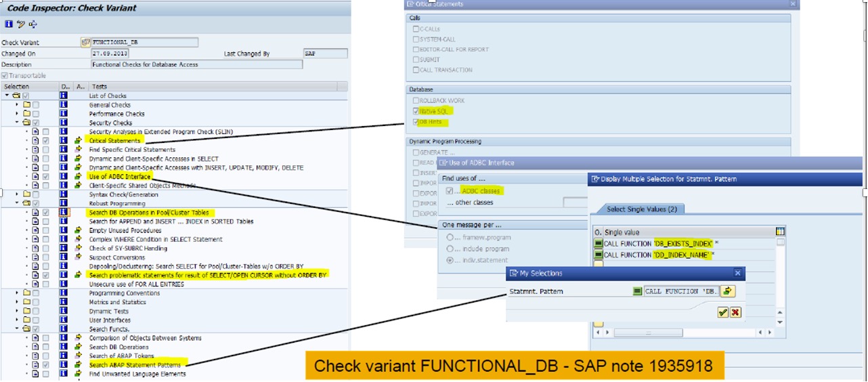Open multiple selection arrow beside Statmnt. Pattern
868x382 pixels.
point(728,291)
